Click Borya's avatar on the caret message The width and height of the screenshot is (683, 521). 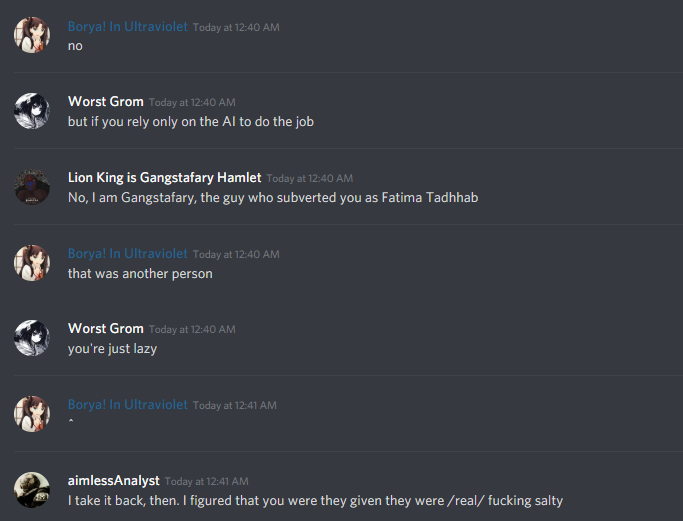(x=32, y=414)
